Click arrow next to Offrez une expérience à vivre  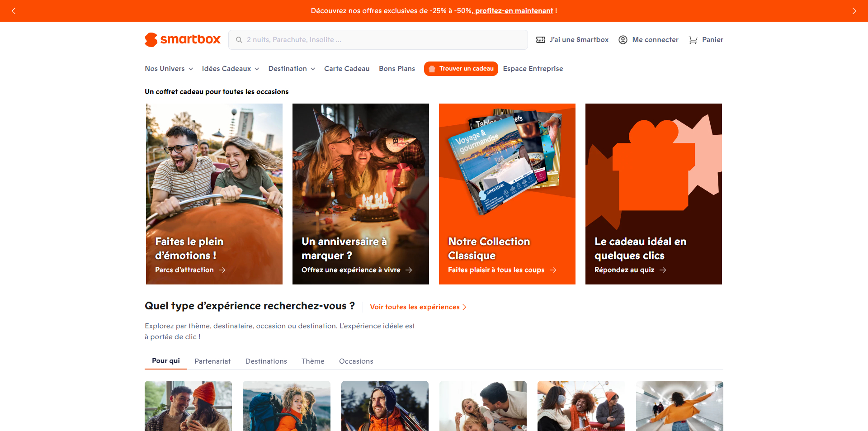409,270
